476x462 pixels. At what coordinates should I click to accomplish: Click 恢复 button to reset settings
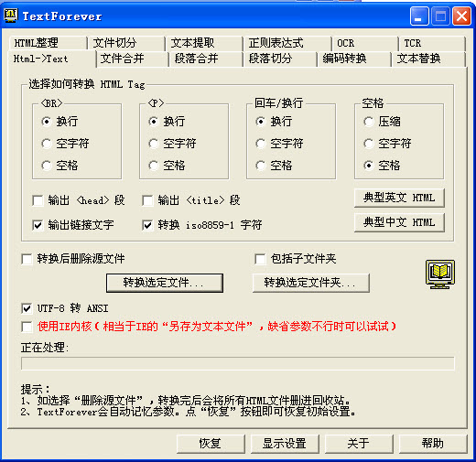click(x=211, y=444)
